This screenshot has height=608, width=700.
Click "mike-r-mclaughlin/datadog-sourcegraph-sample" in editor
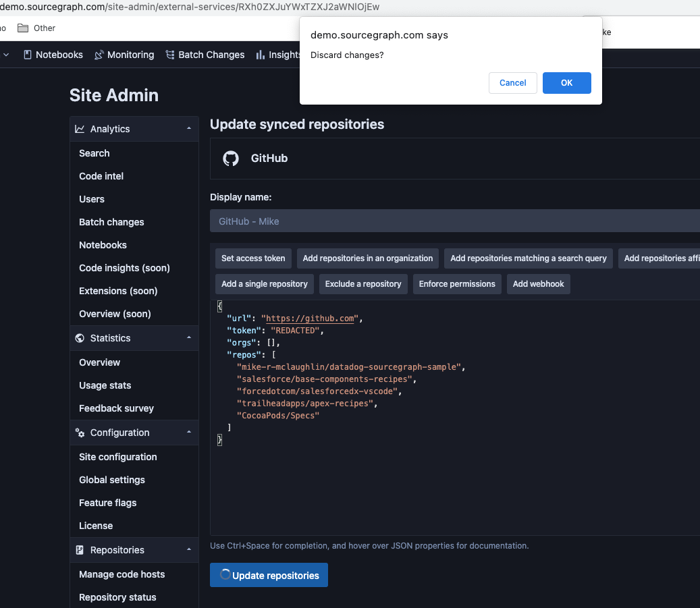349,367
